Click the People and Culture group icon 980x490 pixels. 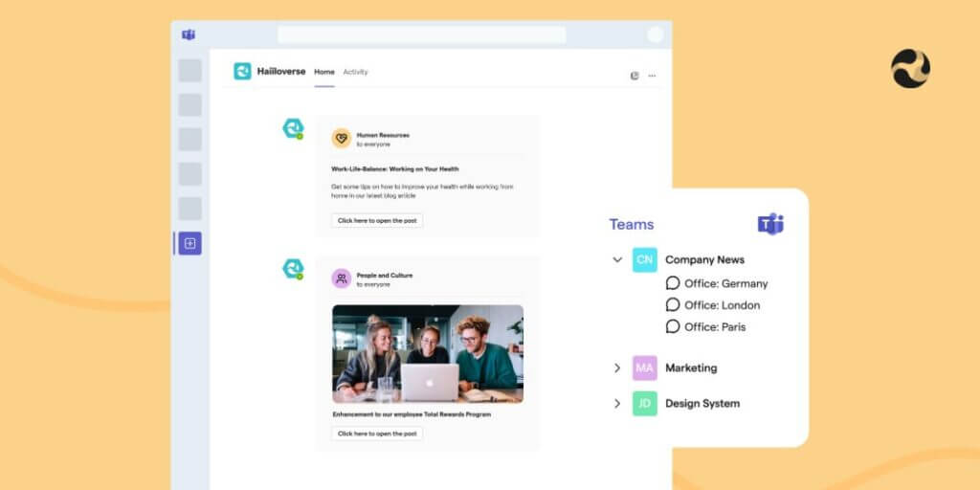(342, 278)
